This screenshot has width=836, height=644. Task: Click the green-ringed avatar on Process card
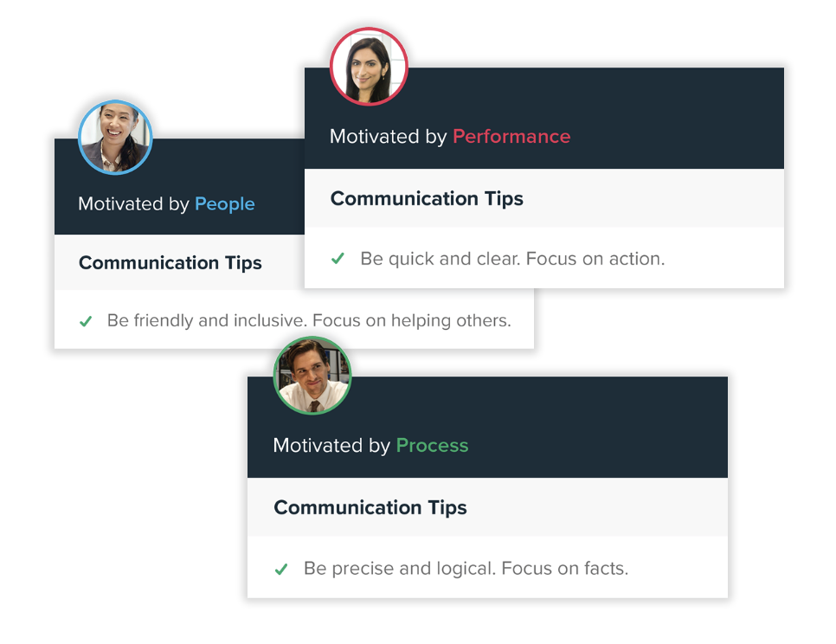coord(312,376)
